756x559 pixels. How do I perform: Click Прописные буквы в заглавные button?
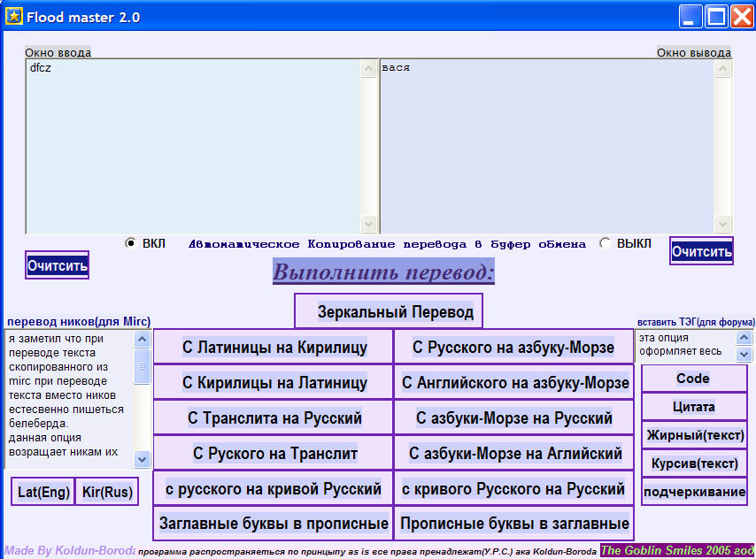[514, 524]
